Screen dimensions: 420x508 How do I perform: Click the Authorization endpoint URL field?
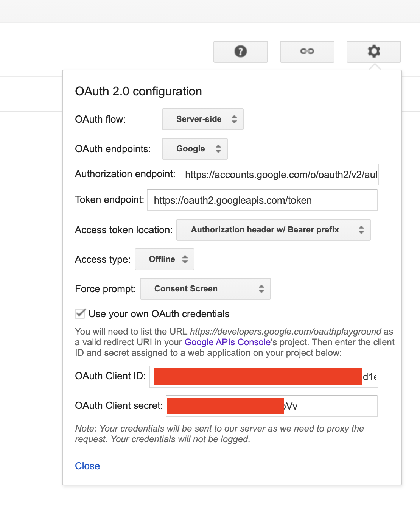point(278,175)
